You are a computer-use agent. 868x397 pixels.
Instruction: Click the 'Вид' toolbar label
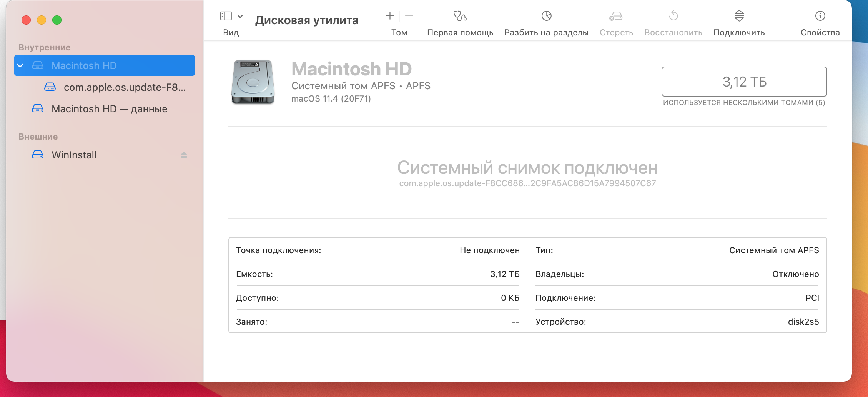(x=231, y=33)
